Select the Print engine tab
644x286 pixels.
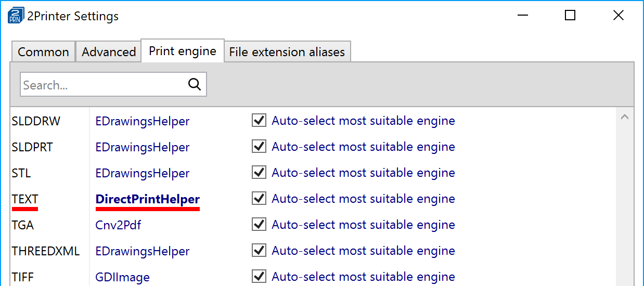pyautogui.click(x=183, y=51)
